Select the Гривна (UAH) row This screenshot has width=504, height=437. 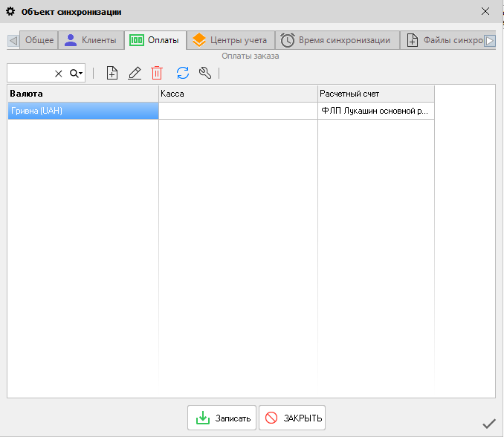click(83, 111)
